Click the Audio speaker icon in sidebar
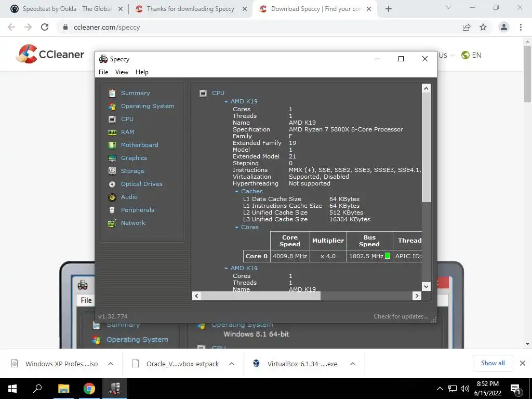Screen dimensions: 532x399 (112, 197)
